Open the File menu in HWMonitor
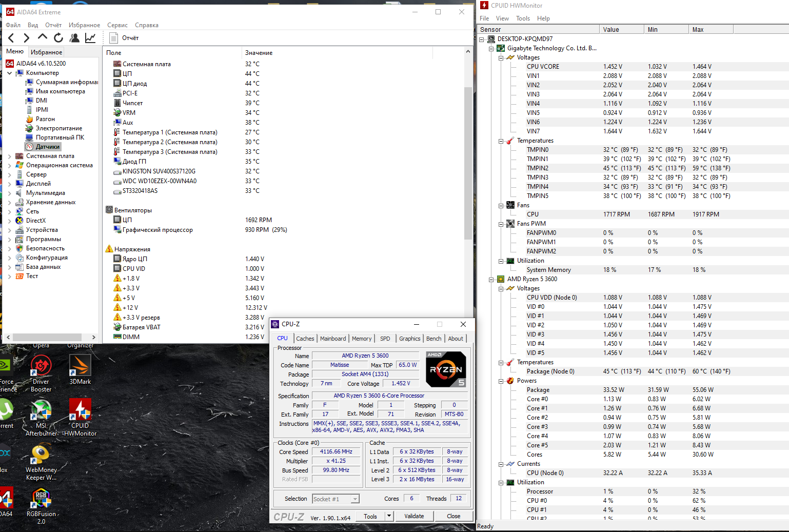 (x=484, y=18)
